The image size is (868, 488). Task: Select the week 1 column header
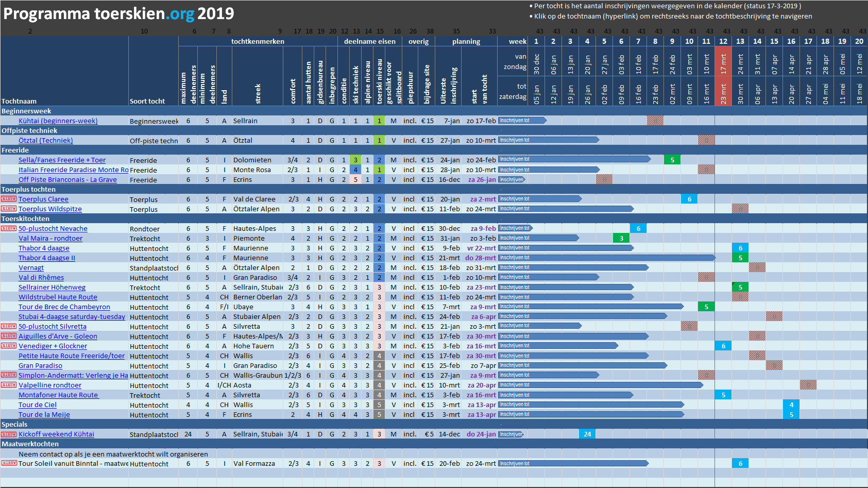536,41
